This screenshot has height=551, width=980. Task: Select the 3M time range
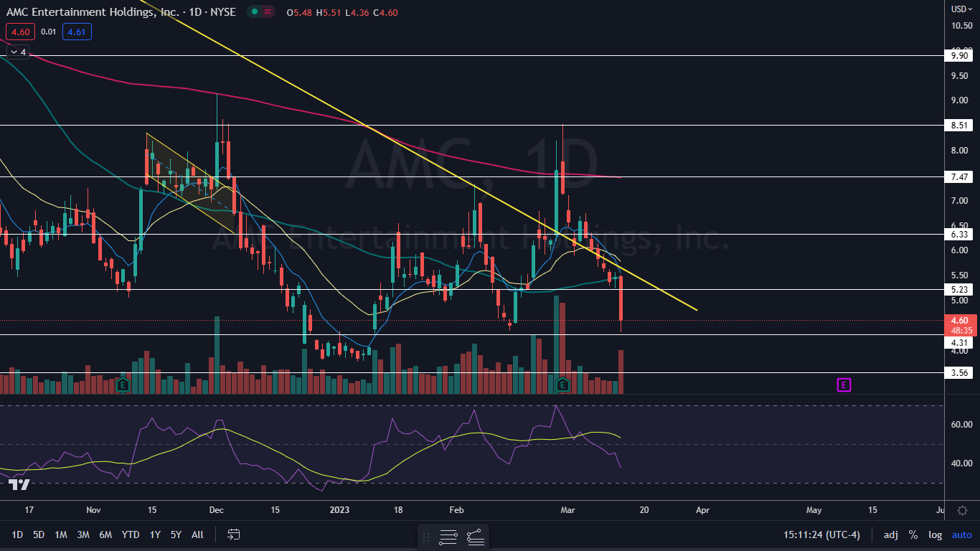pyautogui.click(x=83, y=534)
